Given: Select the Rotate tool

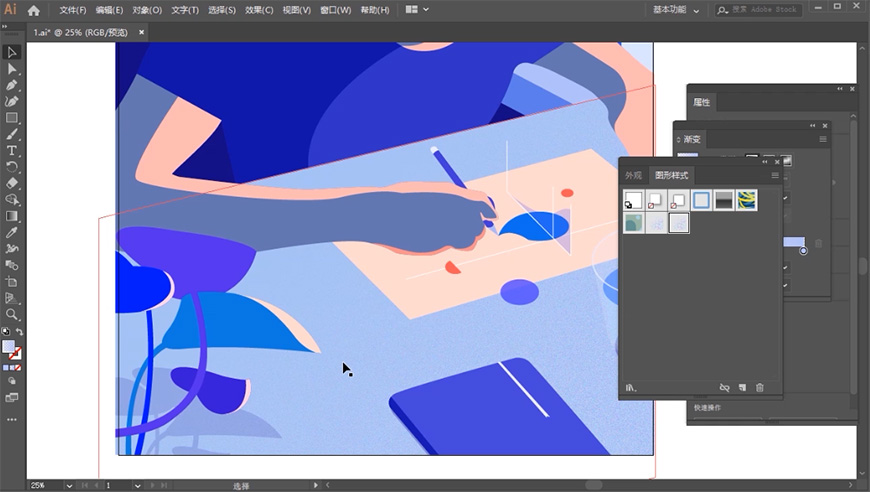Looking at the screenshot, I should [11, 167].
